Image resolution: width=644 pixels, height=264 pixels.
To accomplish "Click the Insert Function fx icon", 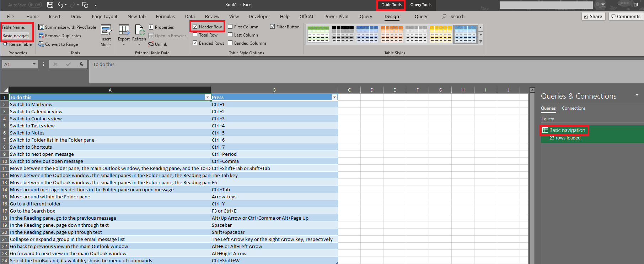I will (81, 64).
